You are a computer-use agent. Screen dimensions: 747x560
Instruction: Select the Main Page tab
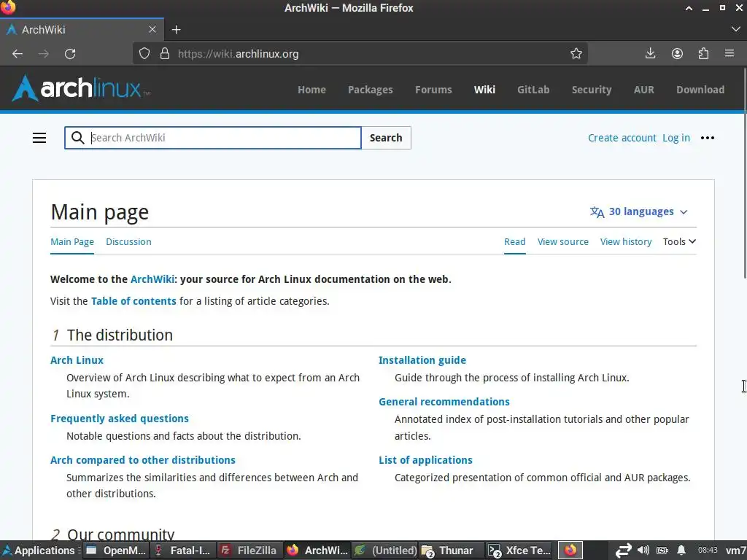72,241
